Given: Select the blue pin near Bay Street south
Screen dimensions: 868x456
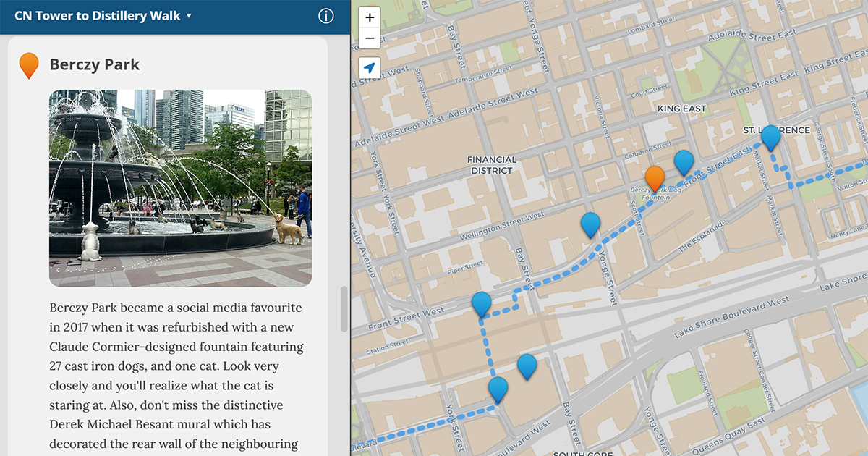Looking at the screenshot, I should [x=527, y=367].
